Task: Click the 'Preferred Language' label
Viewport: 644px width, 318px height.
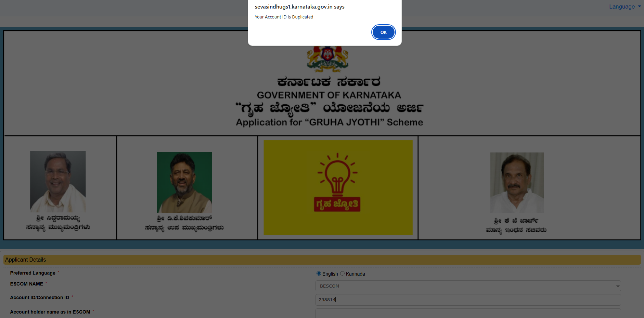Action: click(x=33, y=273)
